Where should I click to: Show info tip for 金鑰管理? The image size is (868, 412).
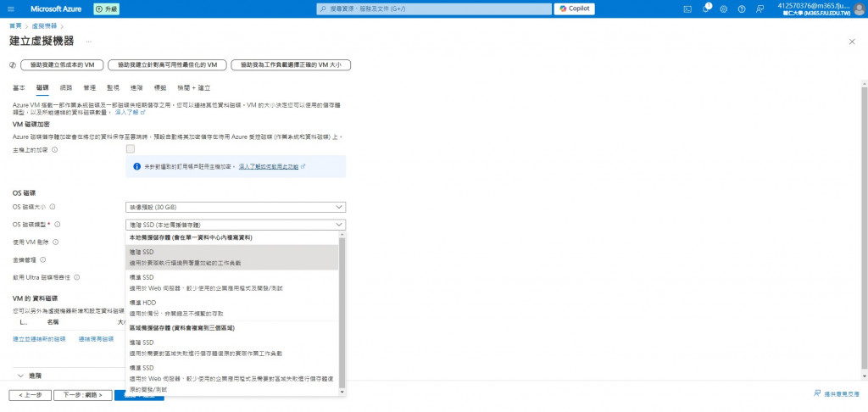[x=42, y=259]
